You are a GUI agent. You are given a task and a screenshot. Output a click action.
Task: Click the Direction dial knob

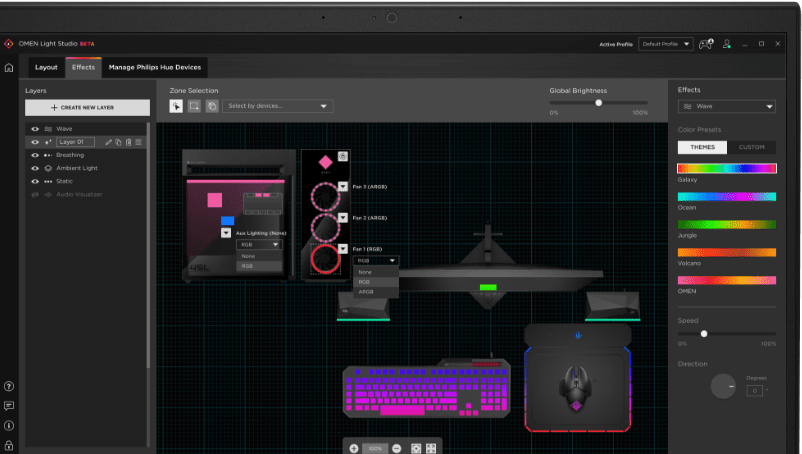coord(723,387)
